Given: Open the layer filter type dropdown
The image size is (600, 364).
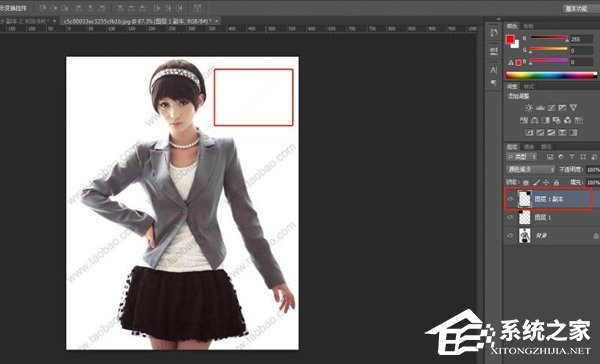Looking at the screenshot, I should coord(522,157).
